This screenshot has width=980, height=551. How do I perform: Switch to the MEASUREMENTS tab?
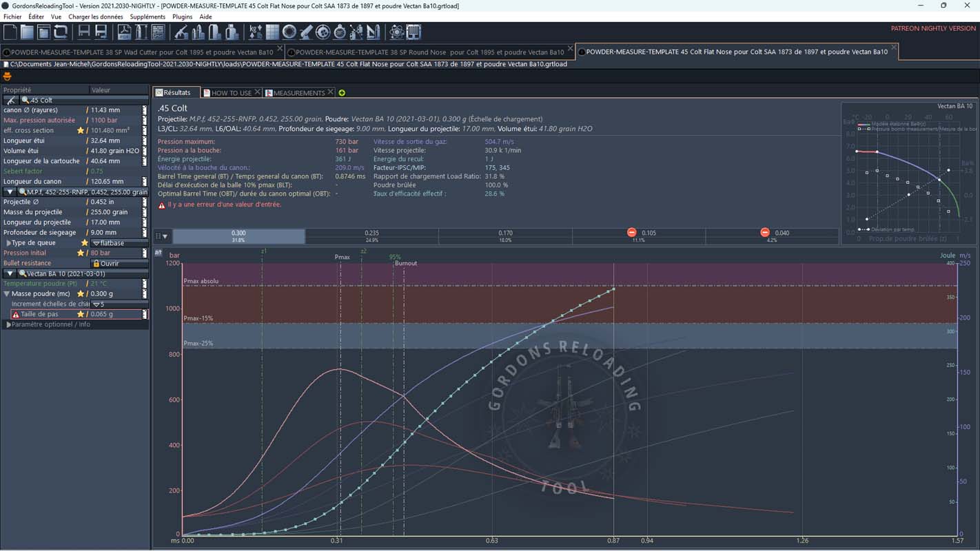pyautogui.click(x=298, y=93)
